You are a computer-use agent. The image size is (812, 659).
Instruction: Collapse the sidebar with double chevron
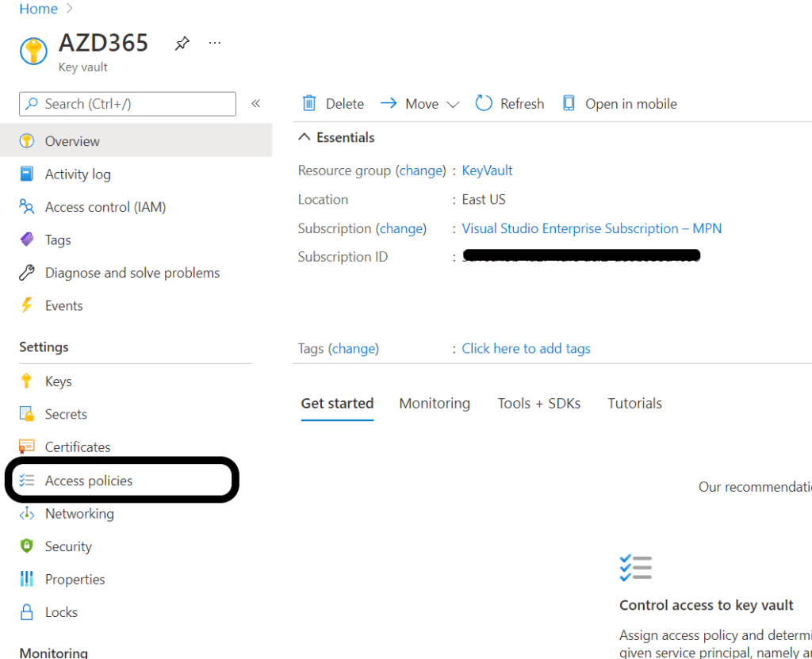coord(256,104)
